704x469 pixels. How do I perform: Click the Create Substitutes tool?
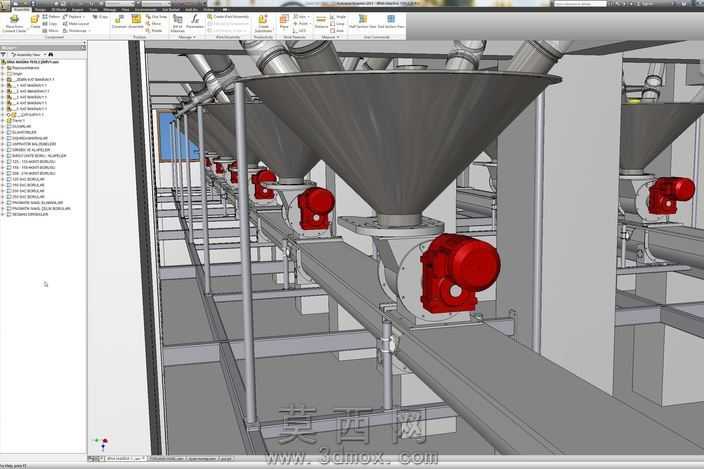coord(263,23)
